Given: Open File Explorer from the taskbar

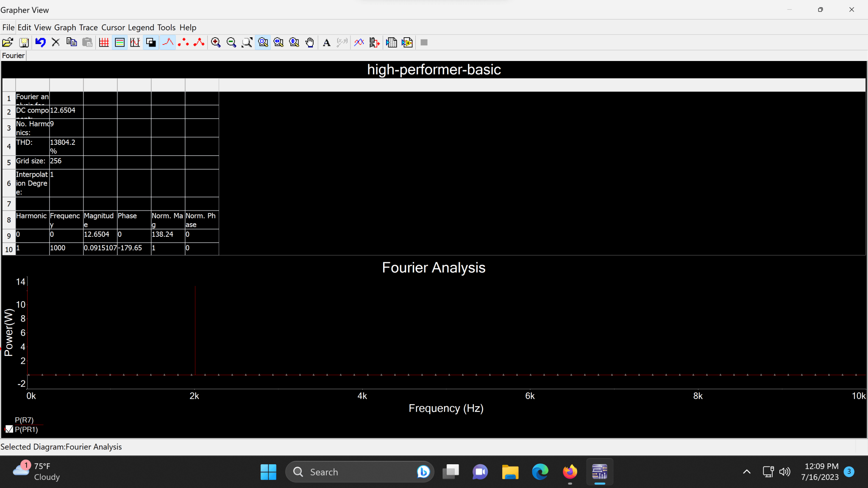Looking at the screenshot, I should tap(510, 472).
